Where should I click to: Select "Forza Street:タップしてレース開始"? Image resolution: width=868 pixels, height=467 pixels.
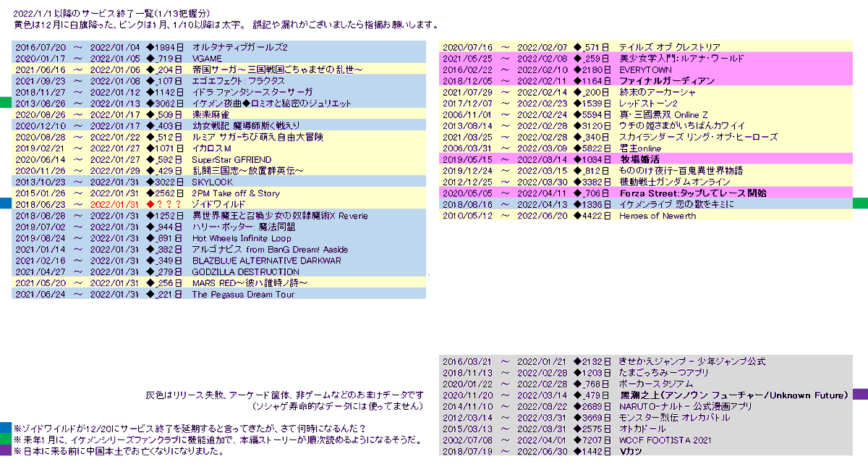click(x=693, y=193)
